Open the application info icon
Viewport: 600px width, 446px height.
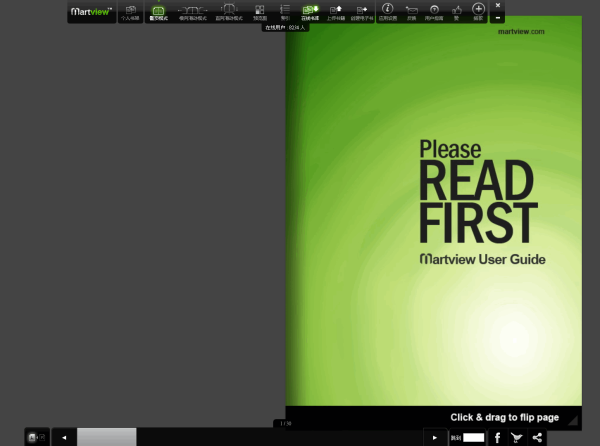pos(388,13)
